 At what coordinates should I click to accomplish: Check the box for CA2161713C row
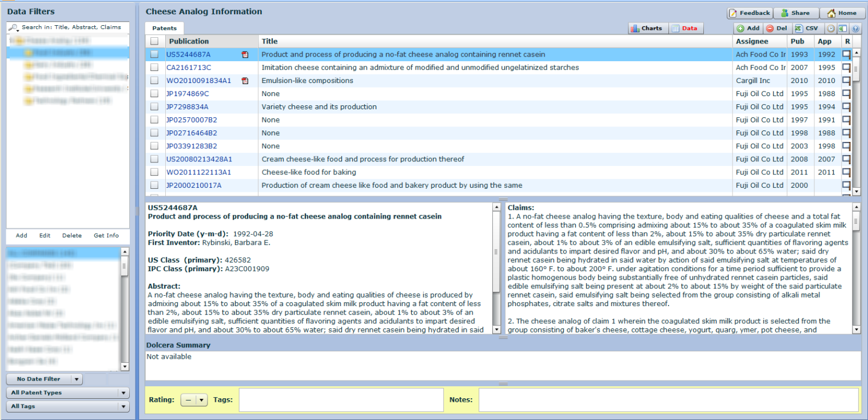click(x=154, y=68)
